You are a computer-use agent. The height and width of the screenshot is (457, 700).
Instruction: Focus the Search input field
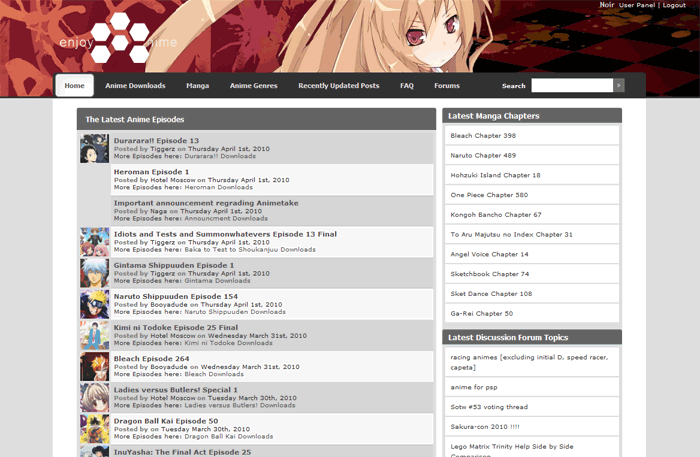[x=572, y=85]
